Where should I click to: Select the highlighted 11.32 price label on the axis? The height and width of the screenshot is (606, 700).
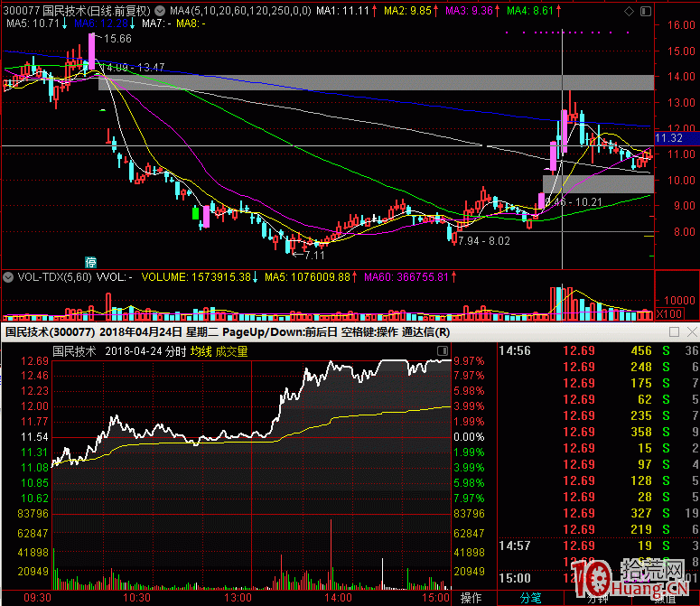[677, 138]
